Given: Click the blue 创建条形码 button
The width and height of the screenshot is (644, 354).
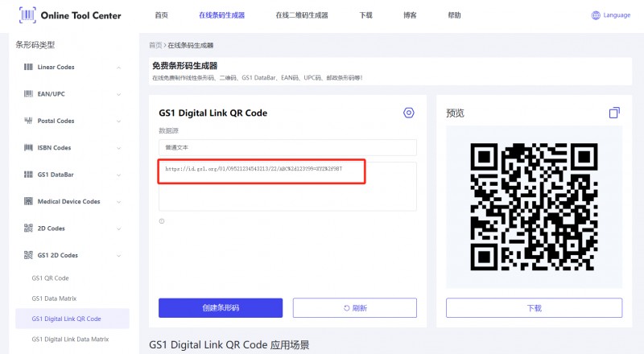Looking at the screenshot, I should [x=221, y=307].
